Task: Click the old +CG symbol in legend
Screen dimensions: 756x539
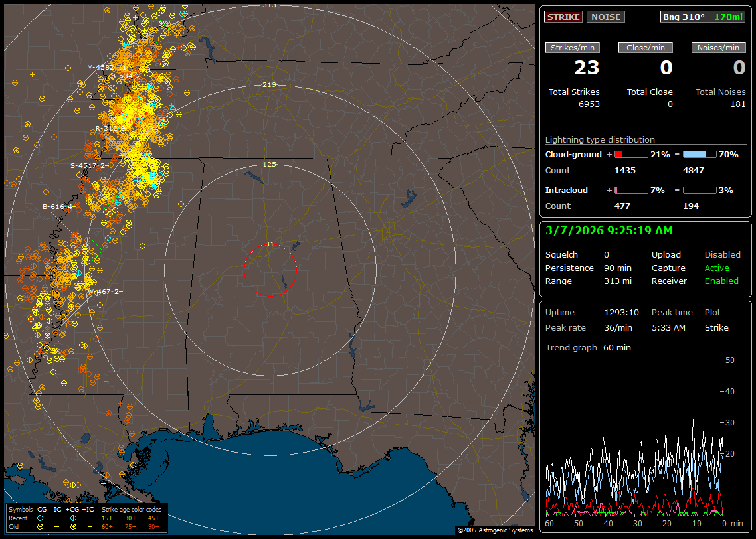Action: [x=73, y=526]
